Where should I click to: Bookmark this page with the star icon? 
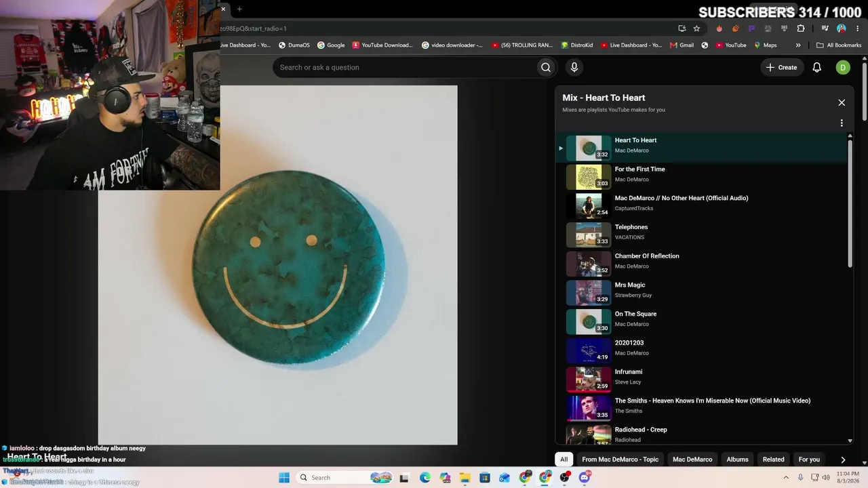[x=696, y=28]
